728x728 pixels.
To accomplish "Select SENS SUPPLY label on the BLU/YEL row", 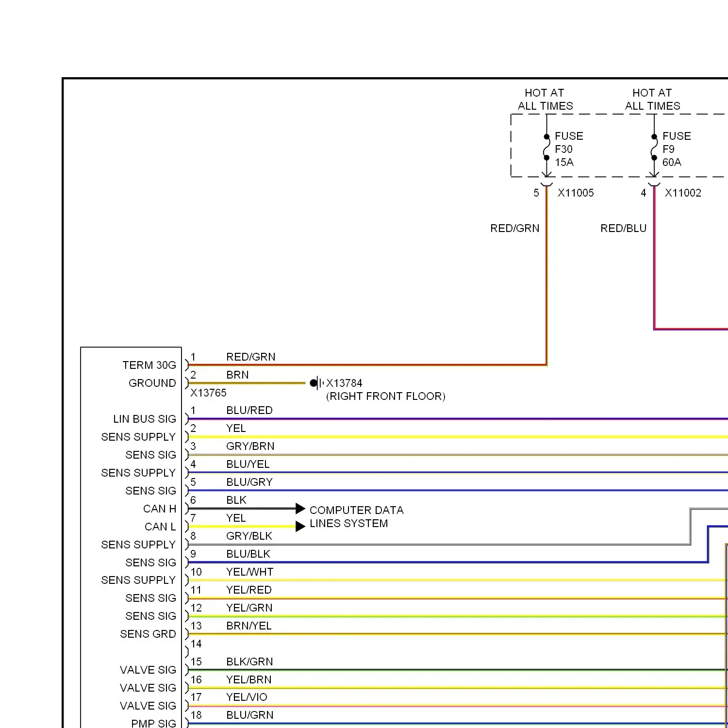I will pyautogui.click(x=138, y=473).
